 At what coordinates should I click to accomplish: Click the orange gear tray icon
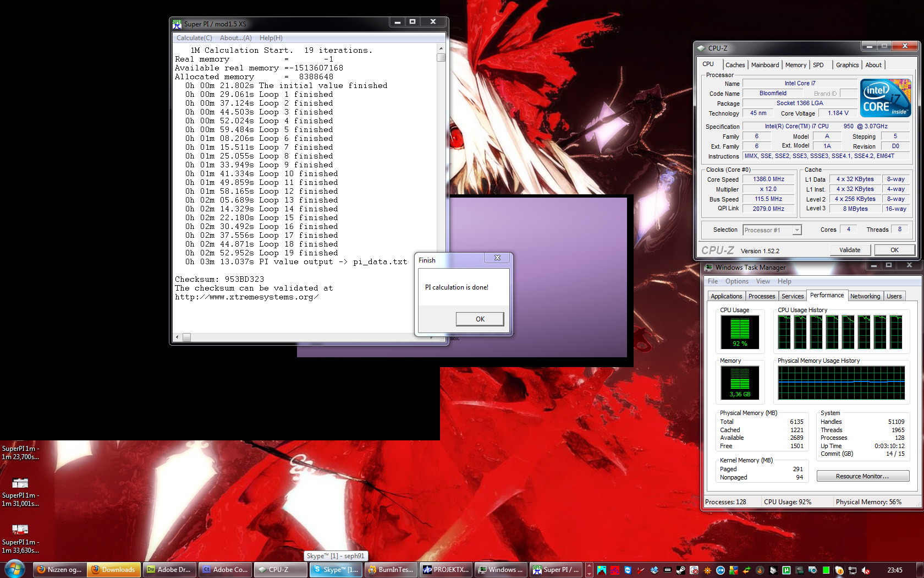pyautogui.click(x=707, y=570)
